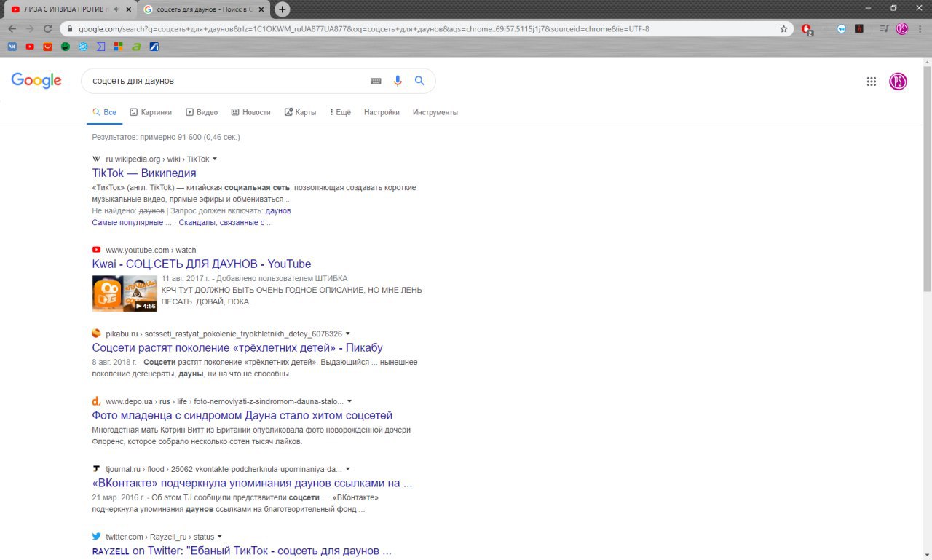
Task: Open the media control playlist icon
Action: [884, 29]
